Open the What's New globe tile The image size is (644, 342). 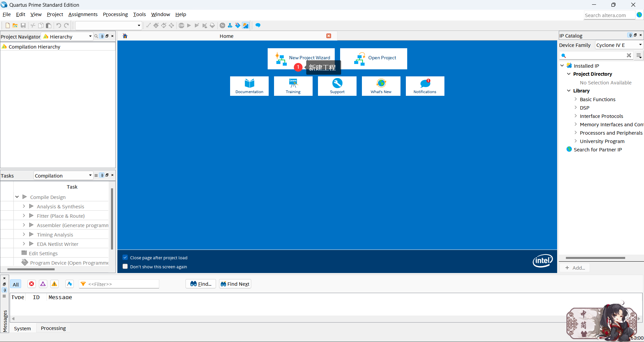[381, 86]
